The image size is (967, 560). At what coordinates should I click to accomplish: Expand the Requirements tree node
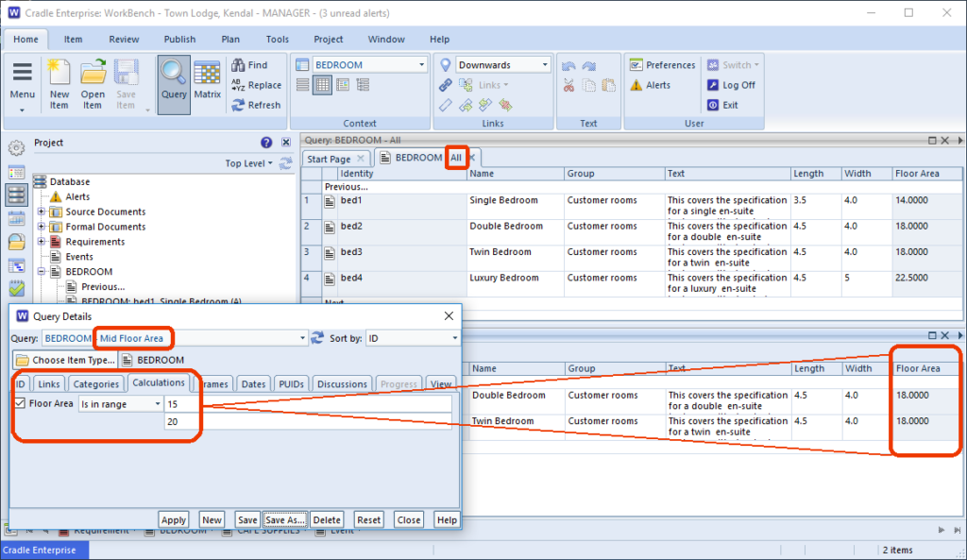(42, 242)
